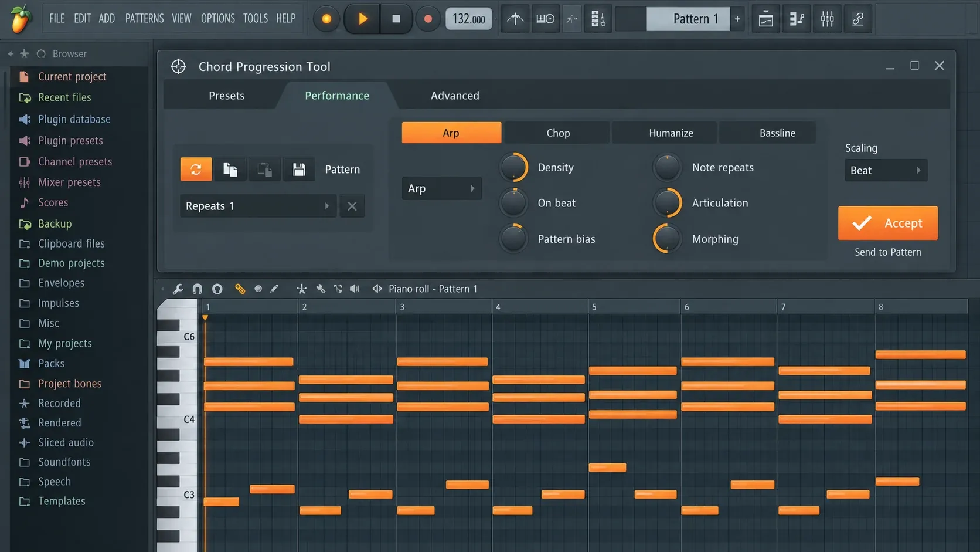Image resolution: width=980 pixels, height=552 pixels.
Task: Click the Chord Progression Tool target icon
Action: pos(179,66)
